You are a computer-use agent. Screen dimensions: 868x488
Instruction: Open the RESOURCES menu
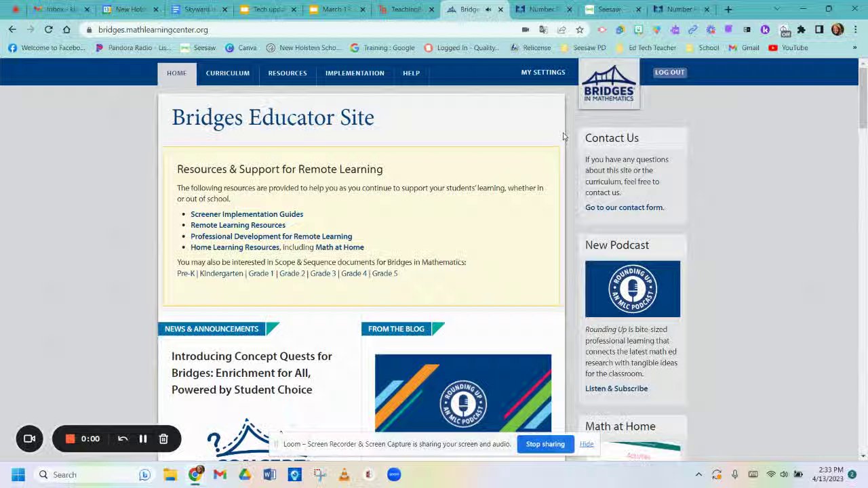click(x=288, y=73)
